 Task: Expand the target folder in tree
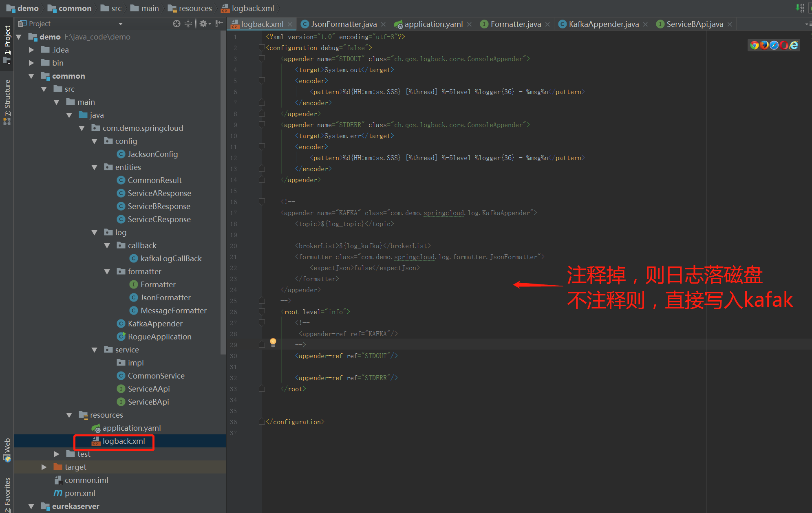coord(44,467)
